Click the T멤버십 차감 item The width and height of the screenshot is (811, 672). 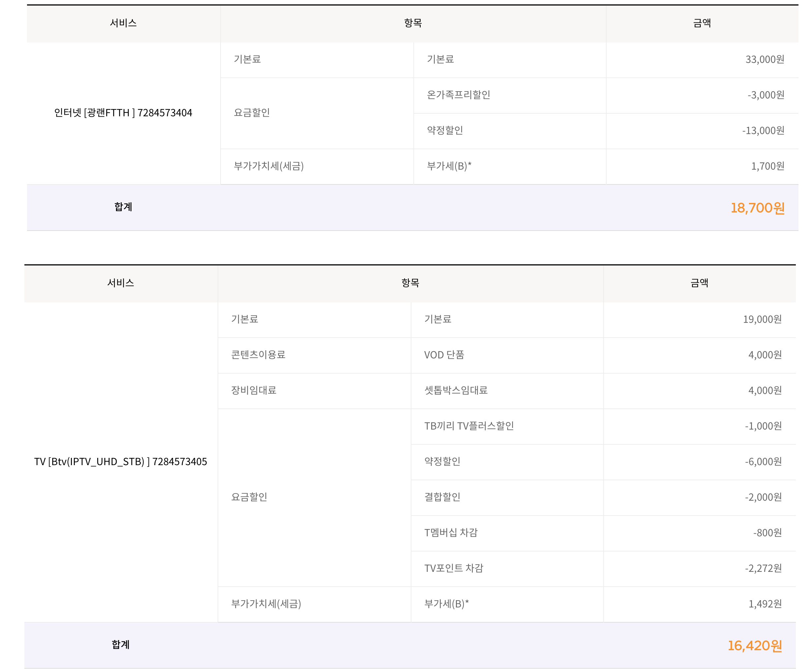point(451,533)
